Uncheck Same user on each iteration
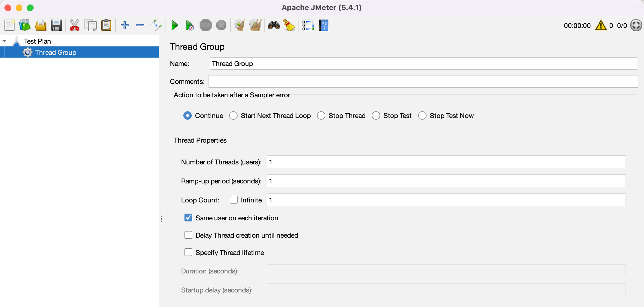This screenshot has width=644, height=307. 188,218
